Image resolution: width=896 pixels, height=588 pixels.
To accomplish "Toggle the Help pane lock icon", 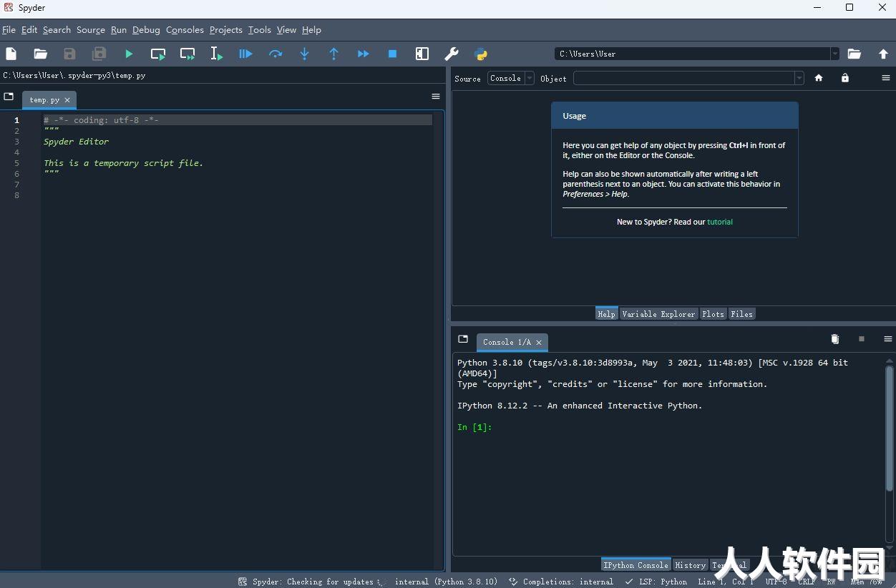I will pos(845,78).
